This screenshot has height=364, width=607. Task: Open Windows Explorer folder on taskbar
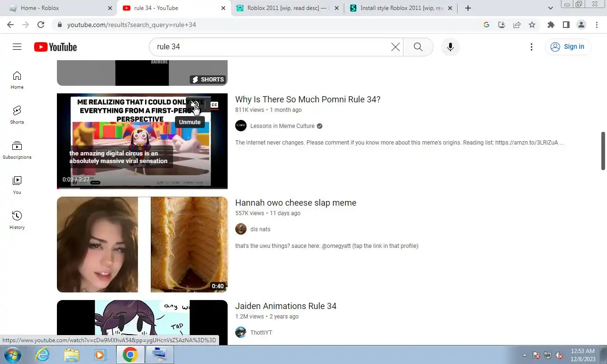coord(72,355)
